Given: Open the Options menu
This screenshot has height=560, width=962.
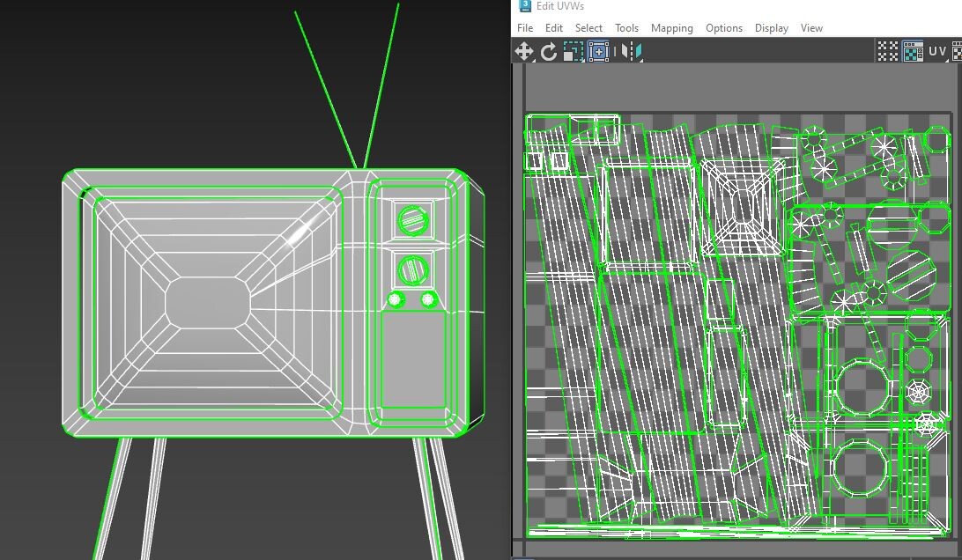Looking at the screenshot, I should click(x=724, y=27).
